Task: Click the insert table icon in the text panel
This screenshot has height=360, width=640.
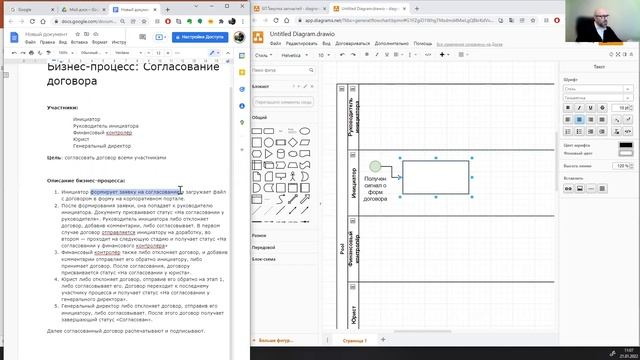Action: (x=602, y=189)
